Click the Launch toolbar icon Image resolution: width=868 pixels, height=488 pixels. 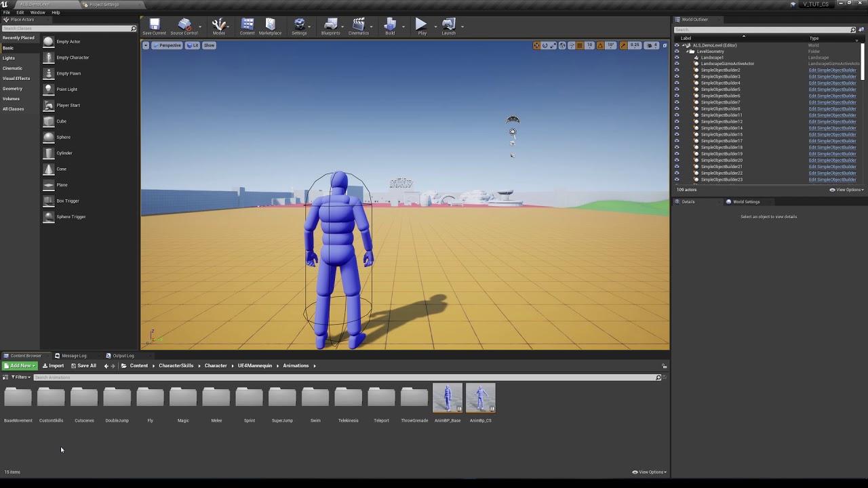click(448, 27)
